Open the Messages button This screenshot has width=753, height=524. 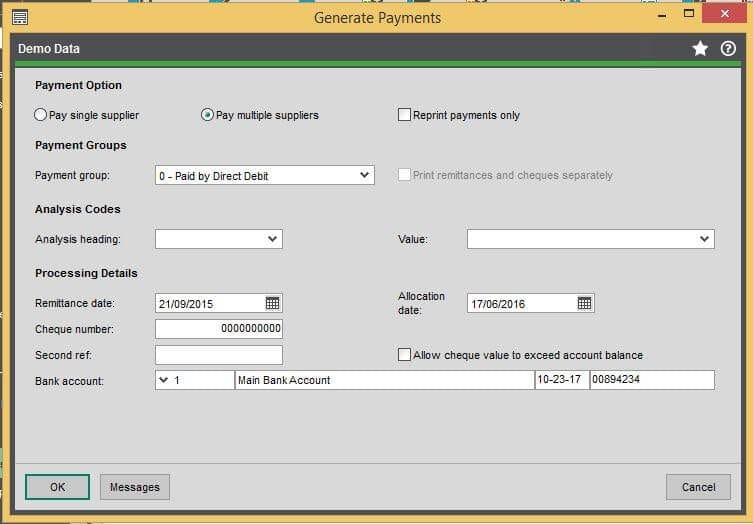coord(134,487)
